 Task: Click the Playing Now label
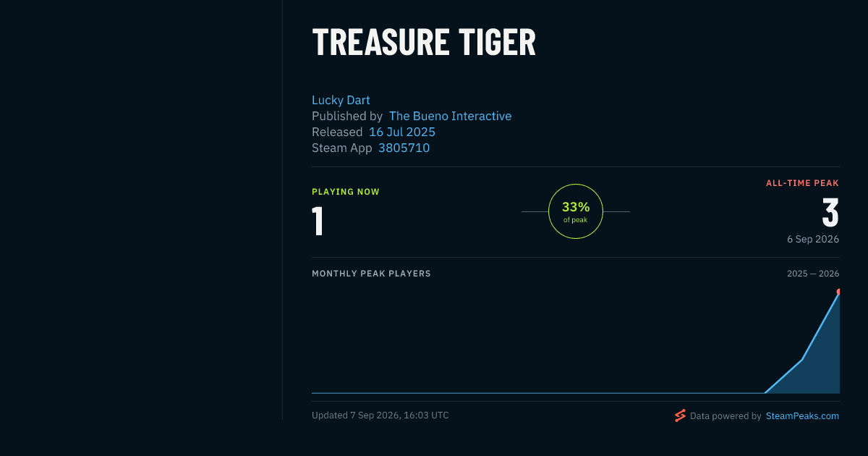pyautogui.click(x=346, y=192)
